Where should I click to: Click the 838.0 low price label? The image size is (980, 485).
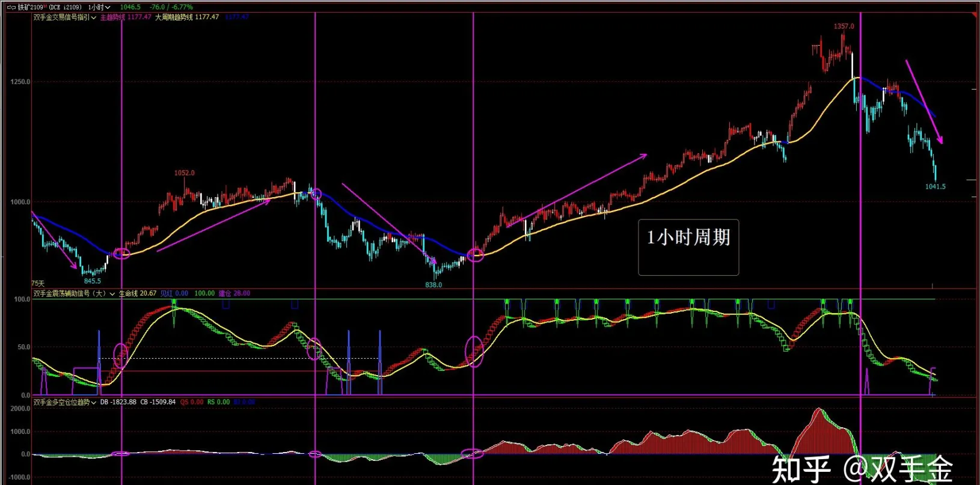433,285
